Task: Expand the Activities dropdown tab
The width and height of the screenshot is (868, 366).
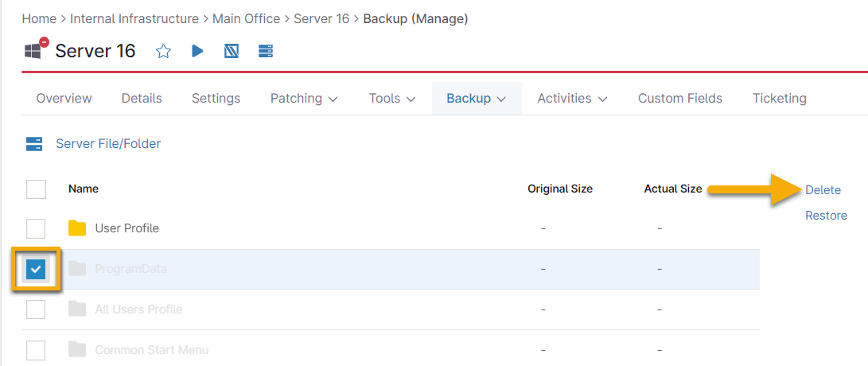Action: [x=572, y=99]
